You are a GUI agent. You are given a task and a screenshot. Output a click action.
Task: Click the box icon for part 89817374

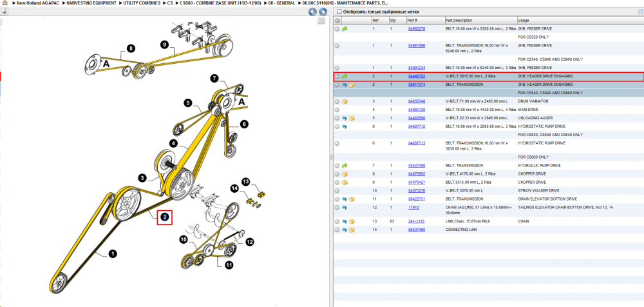coord(352,84)
